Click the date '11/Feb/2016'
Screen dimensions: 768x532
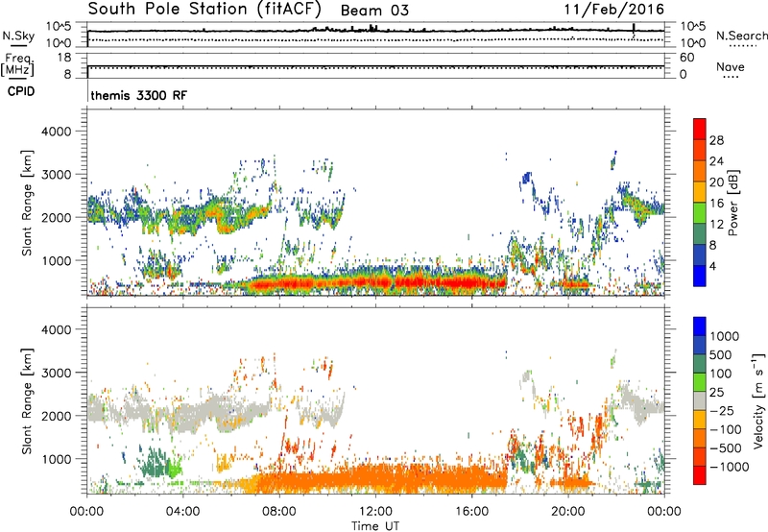614,10
